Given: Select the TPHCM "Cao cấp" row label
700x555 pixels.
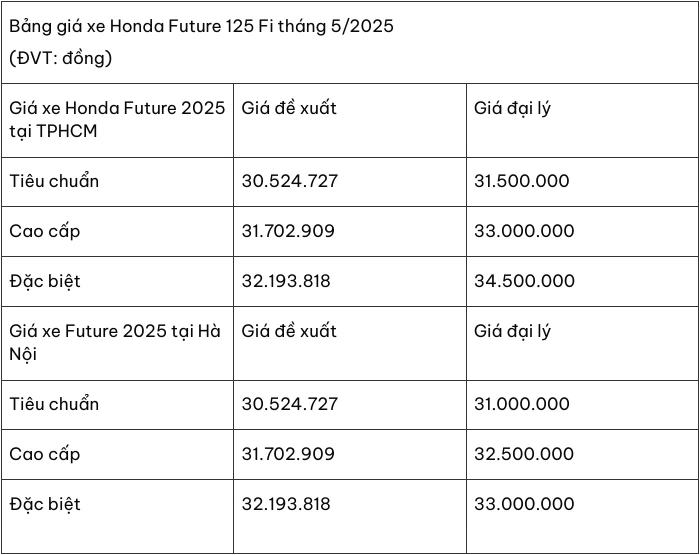Looking at the screenshot, I should [x=45, y=231].
